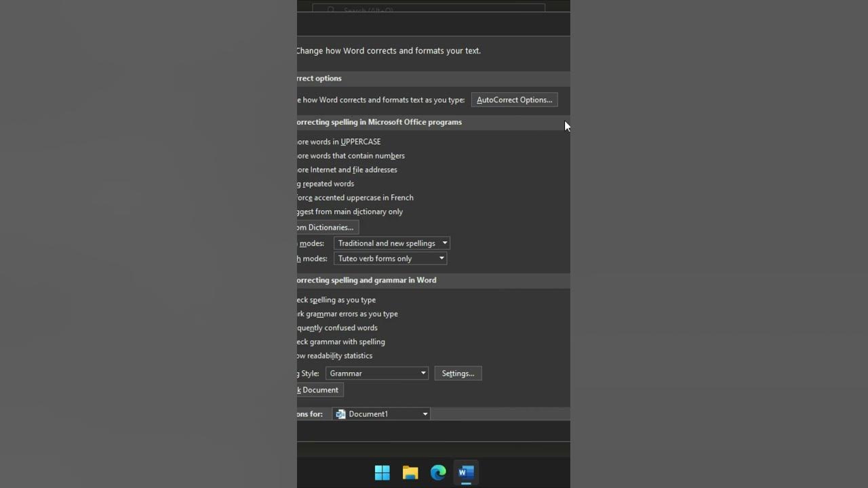868x488 pixels.
Task: Toggle suggest from main dictionary only
Action: click(x=350, y=211)
